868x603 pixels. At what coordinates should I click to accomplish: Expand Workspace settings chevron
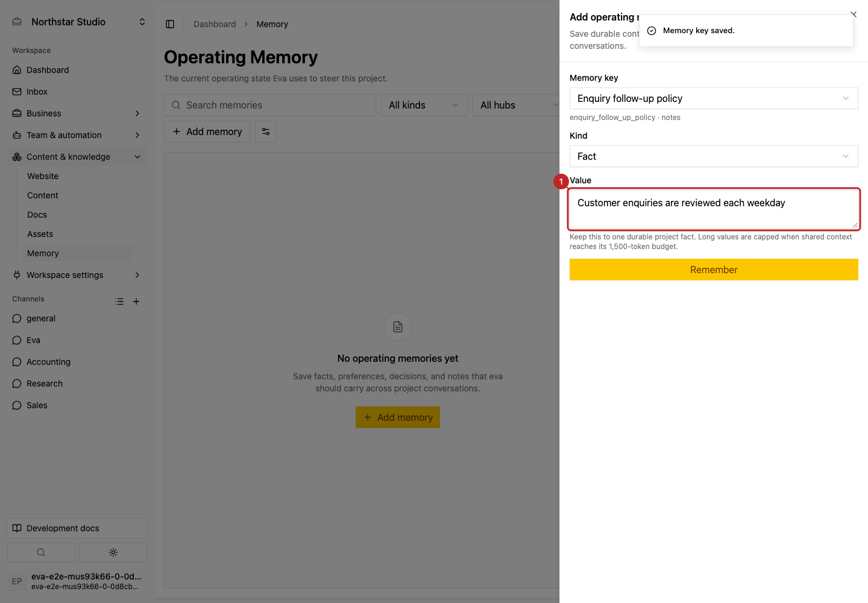tap(137, 275)
